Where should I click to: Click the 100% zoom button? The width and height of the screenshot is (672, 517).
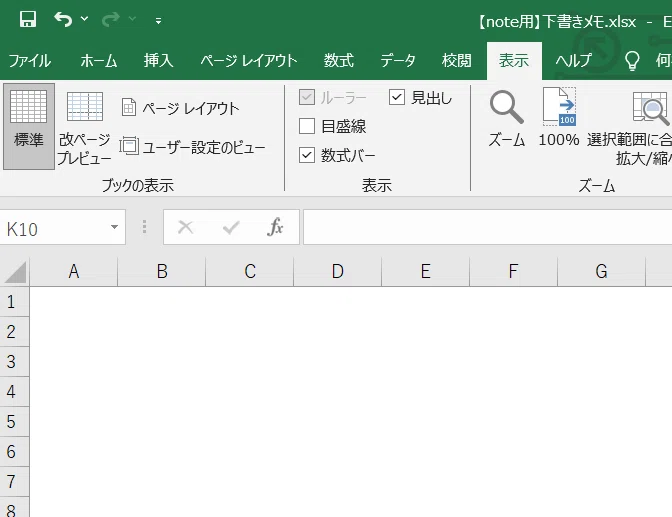(x=559, y=117)
